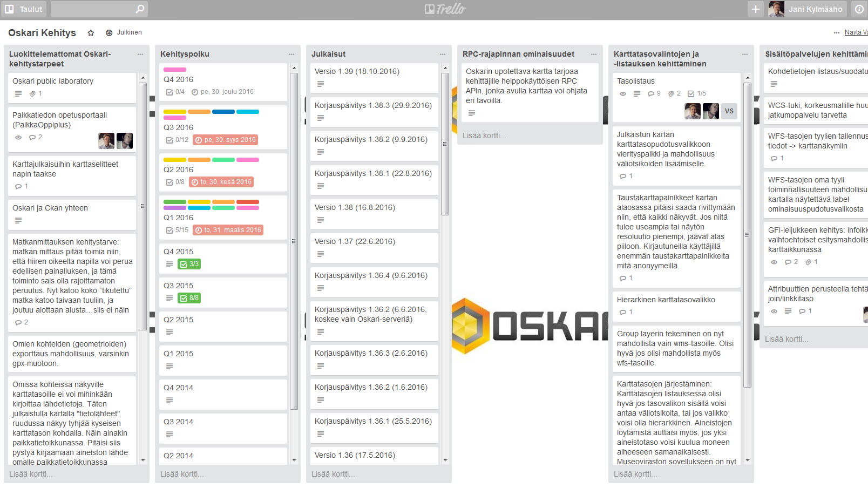The width and height of the screenshot is (868, 488).
Task: Click the GFI-leijukkeen card eye icon
Action: point(774,262)
